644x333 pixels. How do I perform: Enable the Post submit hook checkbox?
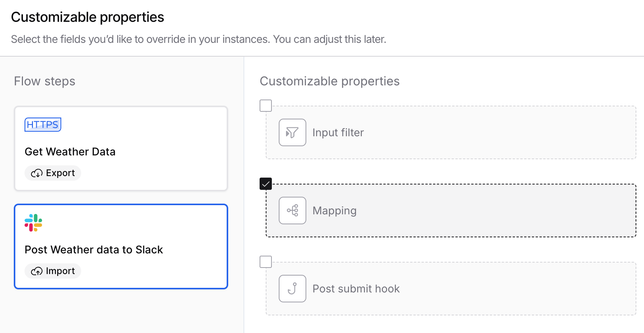tap(266, 262)
